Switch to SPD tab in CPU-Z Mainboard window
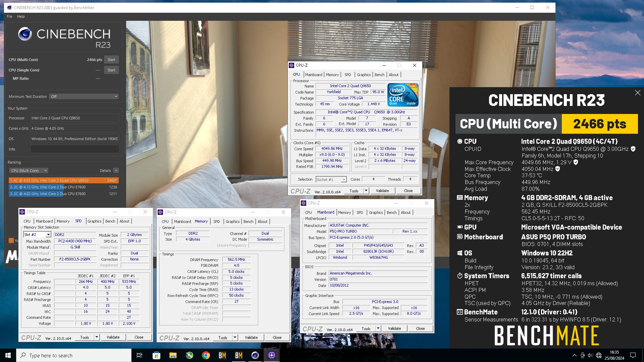 [360, 213]
